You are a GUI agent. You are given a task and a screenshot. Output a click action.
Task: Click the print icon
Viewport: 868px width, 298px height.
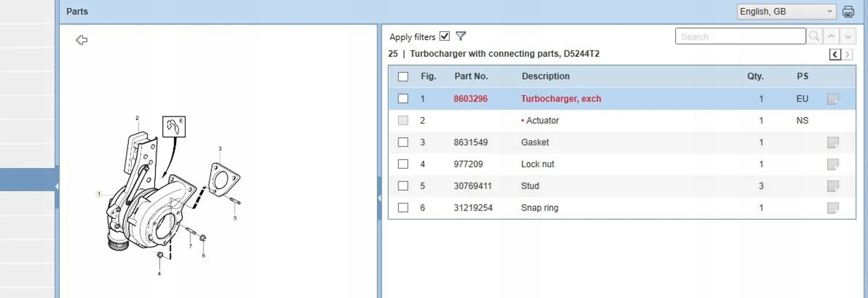click(848, 11)
